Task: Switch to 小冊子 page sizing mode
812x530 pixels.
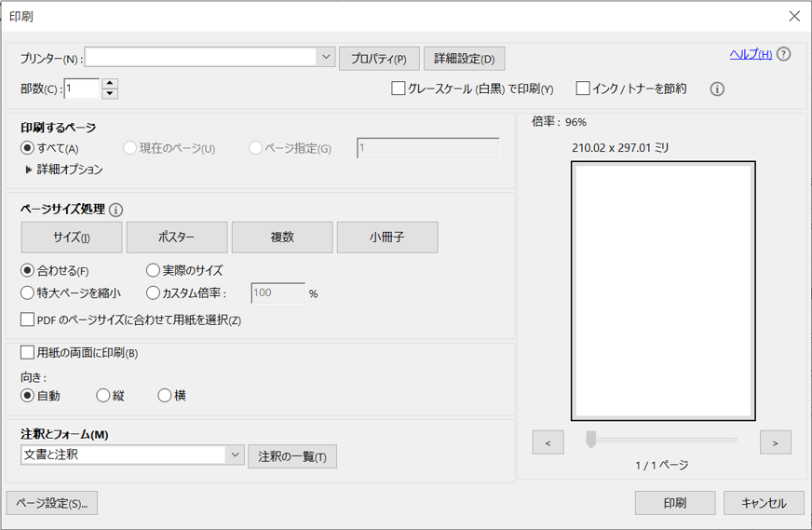Action: pyautogui.click(x=387, y=238)
